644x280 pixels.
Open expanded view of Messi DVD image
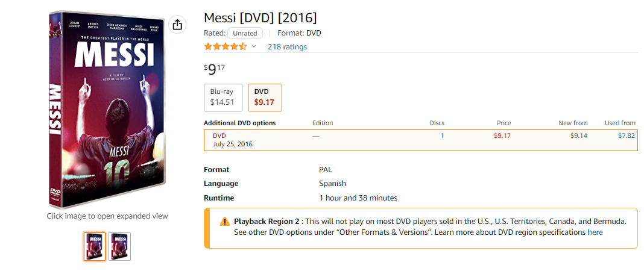[107, 108]
